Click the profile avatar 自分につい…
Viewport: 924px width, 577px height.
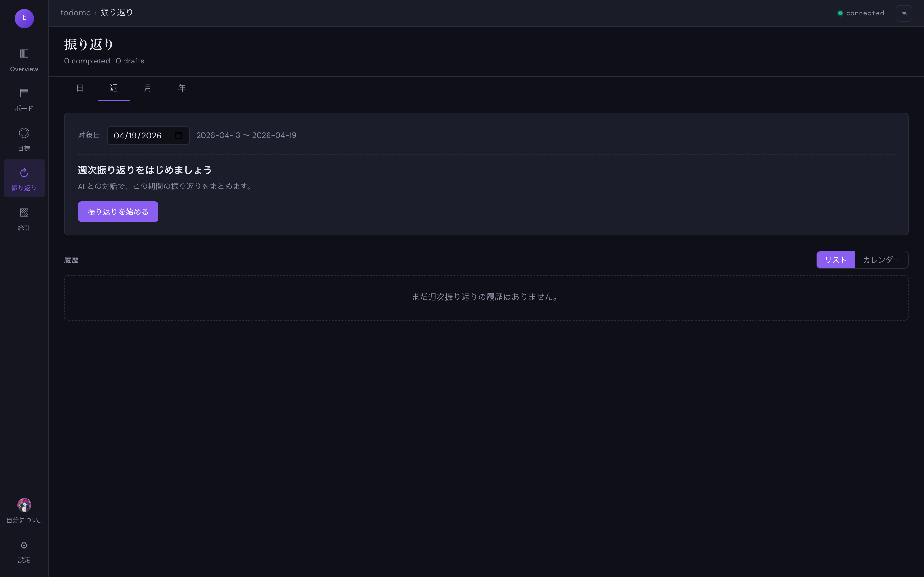24,505
